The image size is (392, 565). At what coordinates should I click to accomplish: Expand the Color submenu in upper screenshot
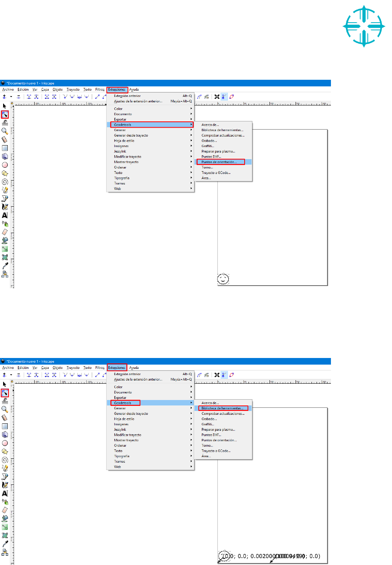[150, 109]
